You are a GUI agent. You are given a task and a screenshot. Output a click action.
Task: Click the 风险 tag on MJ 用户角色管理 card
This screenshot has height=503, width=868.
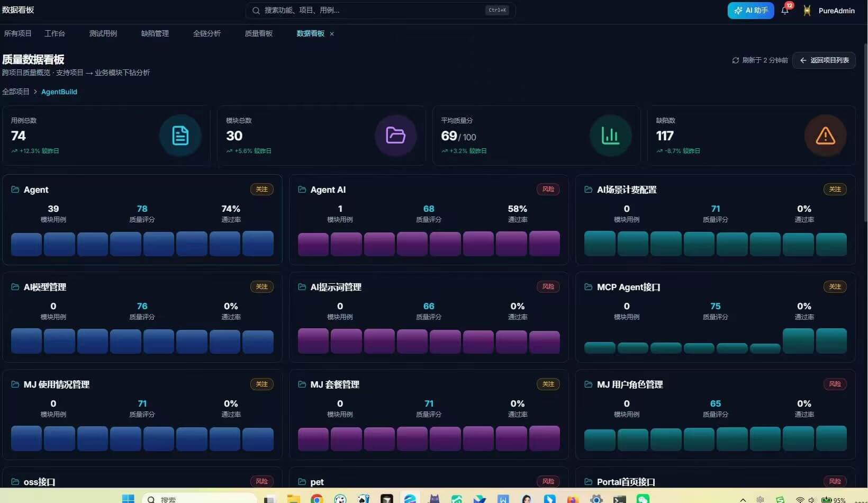pos(835,384)
